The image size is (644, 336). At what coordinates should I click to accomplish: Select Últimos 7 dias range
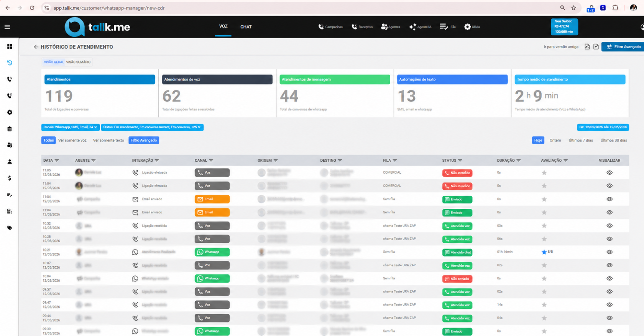(581, 140)
